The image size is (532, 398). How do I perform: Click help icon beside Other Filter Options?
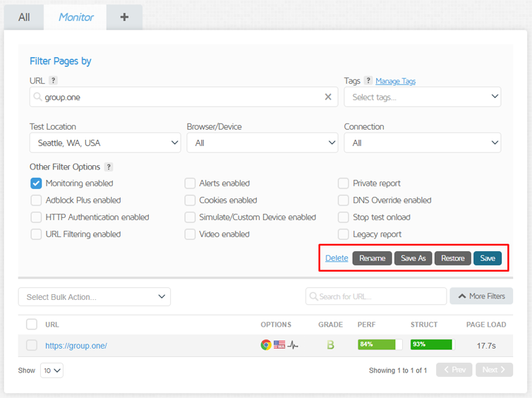coord(108,167)
